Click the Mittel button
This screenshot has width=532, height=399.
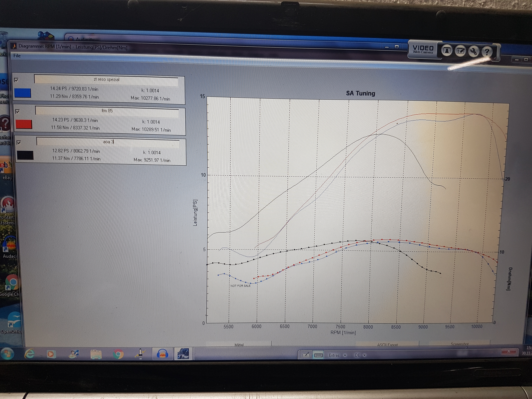(x=239, y=344)
